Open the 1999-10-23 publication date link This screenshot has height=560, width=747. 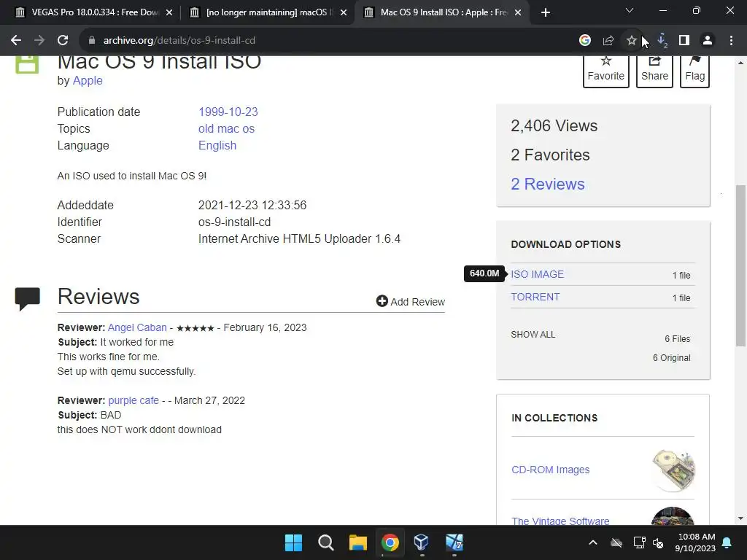pos(228,112)
